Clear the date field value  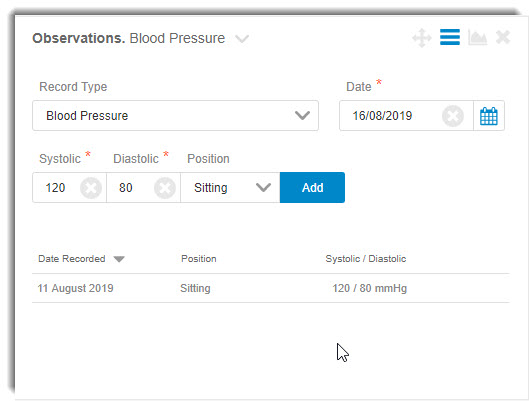point(453,116)
